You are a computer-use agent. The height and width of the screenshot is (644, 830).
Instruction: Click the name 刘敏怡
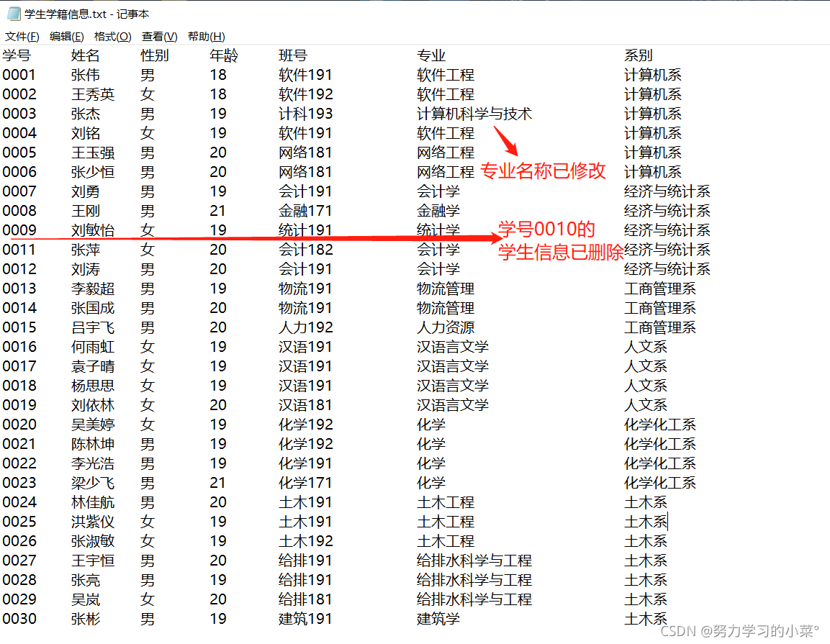[x=93, y=230]
